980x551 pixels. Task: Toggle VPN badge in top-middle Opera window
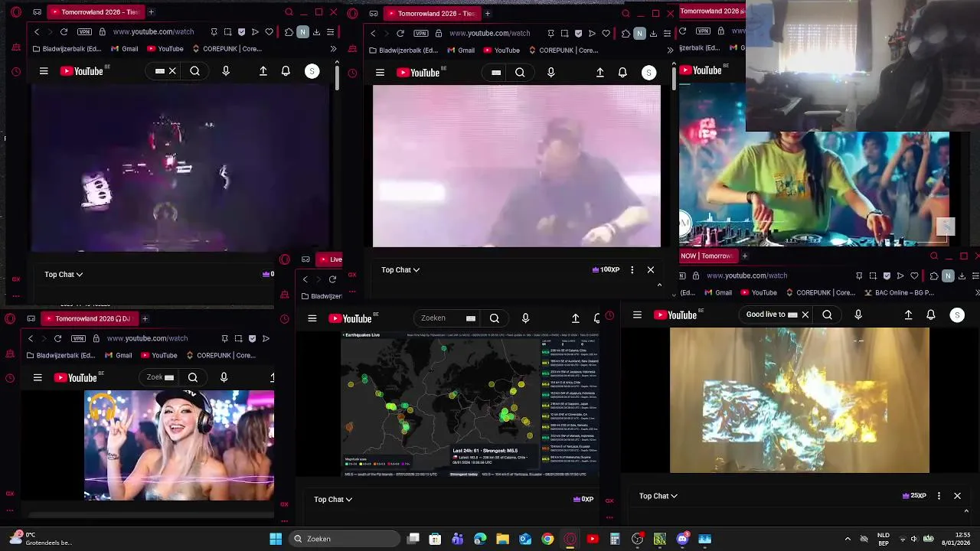tap(420, 34)
